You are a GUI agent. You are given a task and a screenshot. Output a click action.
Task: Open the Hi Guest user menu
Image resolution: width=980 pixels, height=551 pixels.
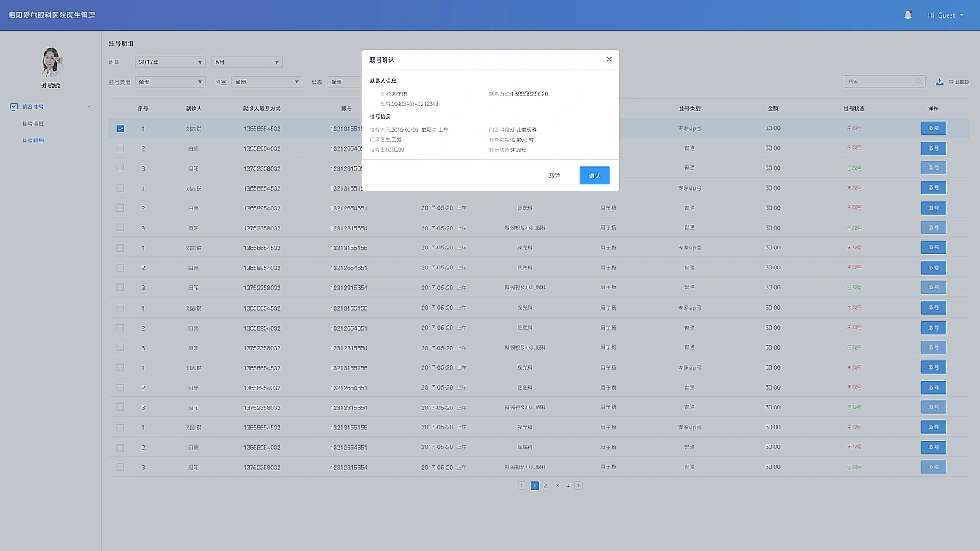pos(946,15)
